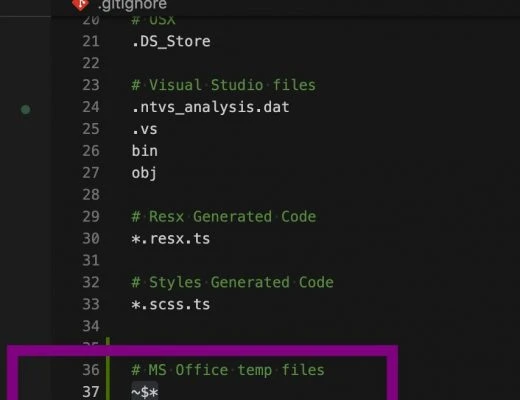The height and width of the screenshot is (400, 520).
Task: Click on *.resx.ts pattern
Action: [171, 239]
